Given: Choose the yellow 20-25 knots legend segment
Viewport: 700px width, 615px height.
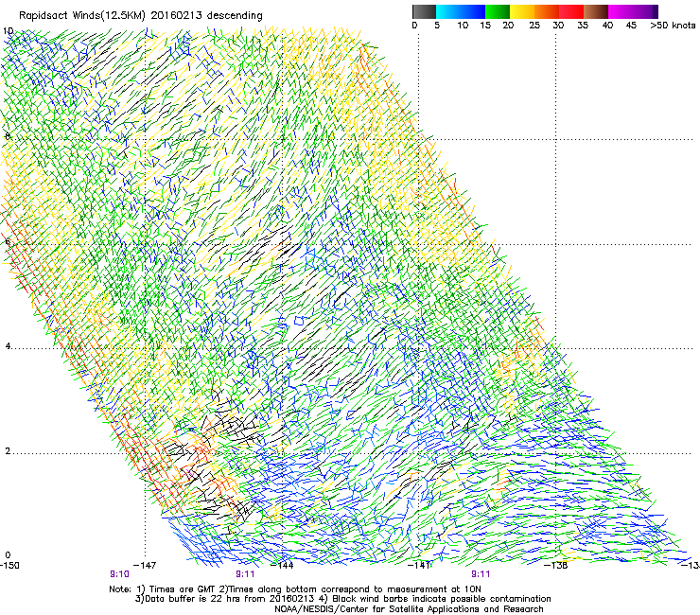Looking at the screenshot, I should [522, 11].
